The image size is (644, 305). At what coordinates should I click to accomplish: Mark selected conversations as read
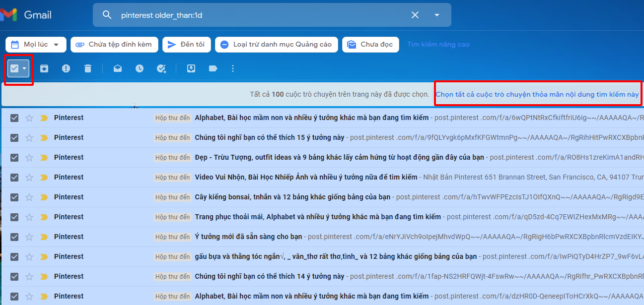(x=118, y=68)
